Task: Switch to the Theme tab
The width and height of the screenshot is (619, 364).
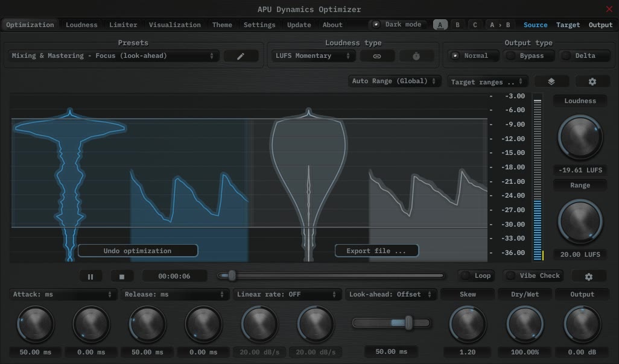Action: click(222, 25)
